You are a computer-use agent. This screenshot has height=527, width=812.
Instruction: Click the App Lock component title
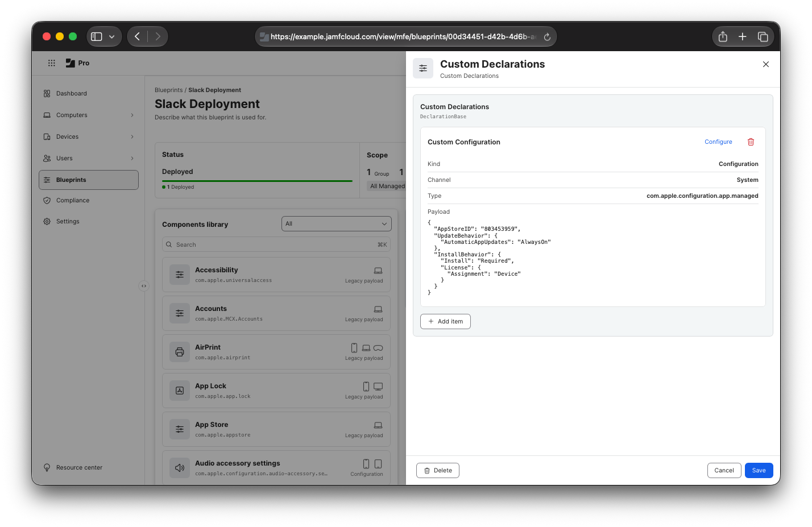[x=210, y=386]
